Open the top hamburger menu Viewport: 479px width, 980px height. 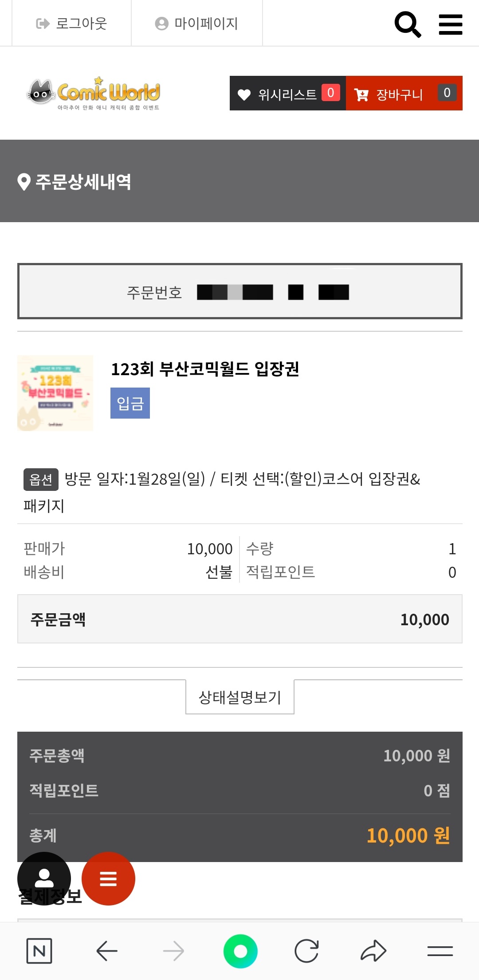click(450, 24)
